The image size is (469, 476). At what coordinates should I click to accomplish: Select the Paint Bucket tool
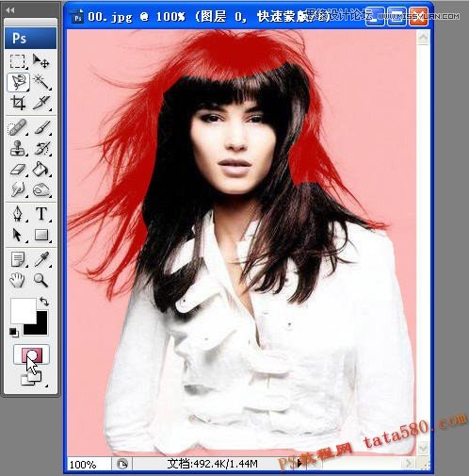click(41, 170)
